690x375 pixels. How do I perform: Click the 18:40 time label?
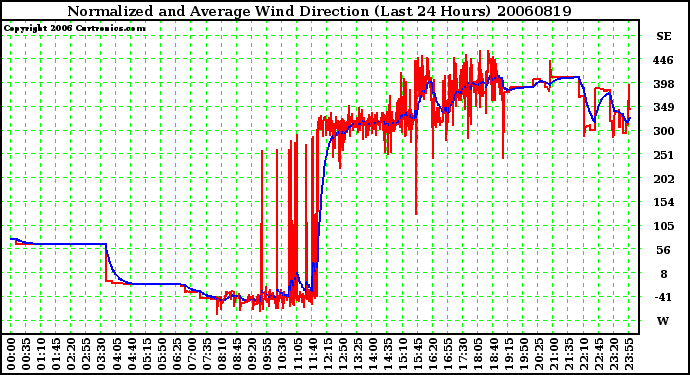pos(493,354)
